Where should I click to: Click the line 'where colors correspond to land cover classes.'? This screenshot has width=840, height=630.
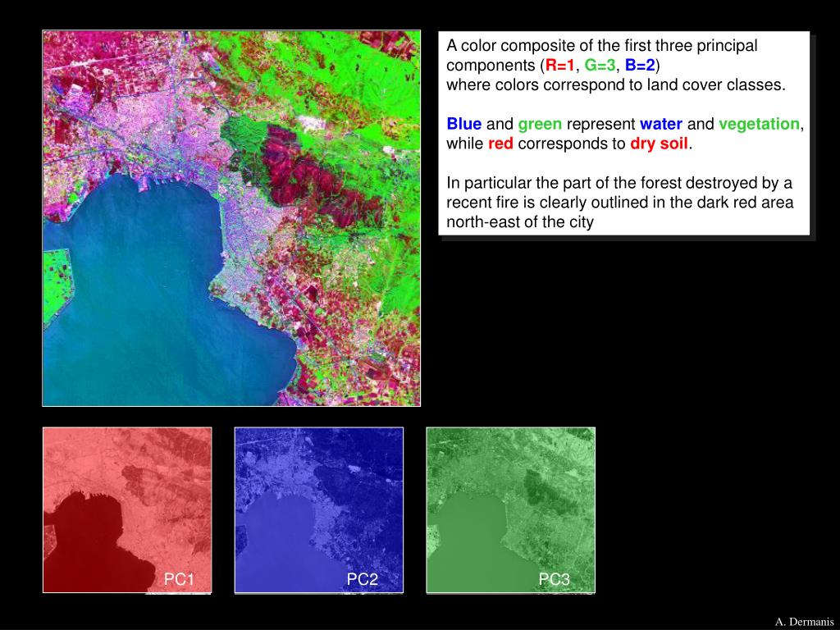(x=616, y=85)
